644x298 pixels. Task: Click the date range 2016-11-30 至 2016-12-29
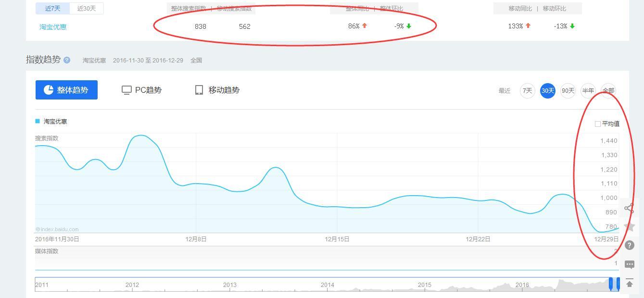click(148, 60)
